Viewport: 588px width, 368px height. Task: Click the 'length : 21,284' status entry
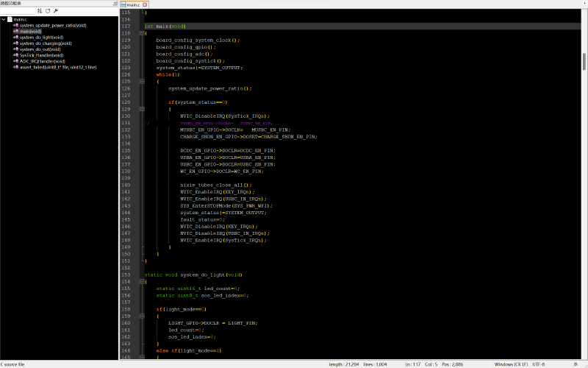(x=344, y=364)
